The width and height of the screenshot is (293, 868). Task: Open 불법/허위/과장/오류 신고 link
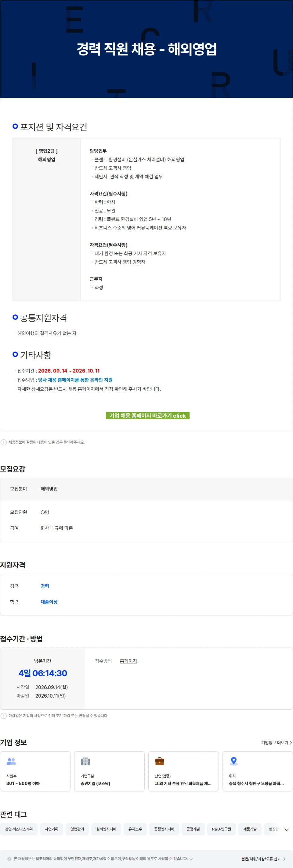pos(263,859)
